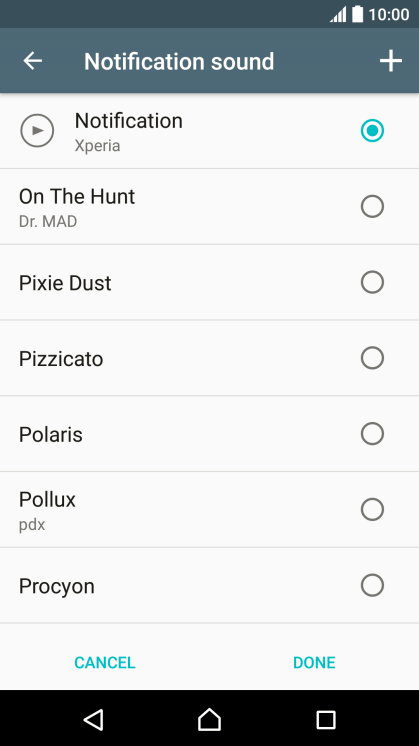Play the Notification Xperia sound preview
This screenshot has height=746, width=419.
[37, 130]
